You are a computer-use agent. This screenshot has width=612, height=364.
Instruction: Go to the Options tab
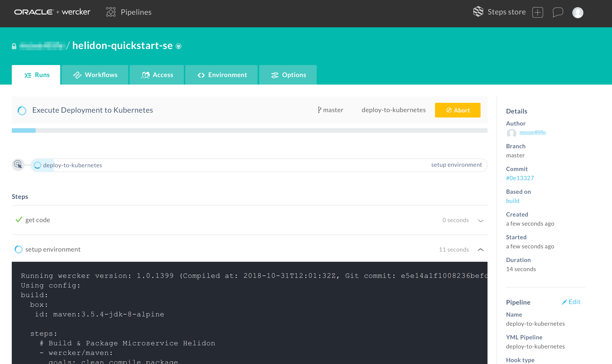[288, 75]
